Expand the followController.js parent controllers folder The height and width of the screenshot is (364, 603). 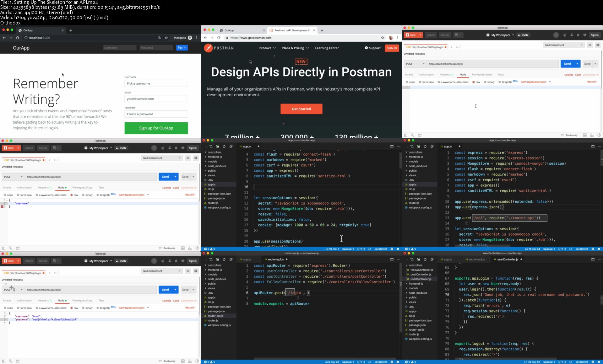pos(415,265)
